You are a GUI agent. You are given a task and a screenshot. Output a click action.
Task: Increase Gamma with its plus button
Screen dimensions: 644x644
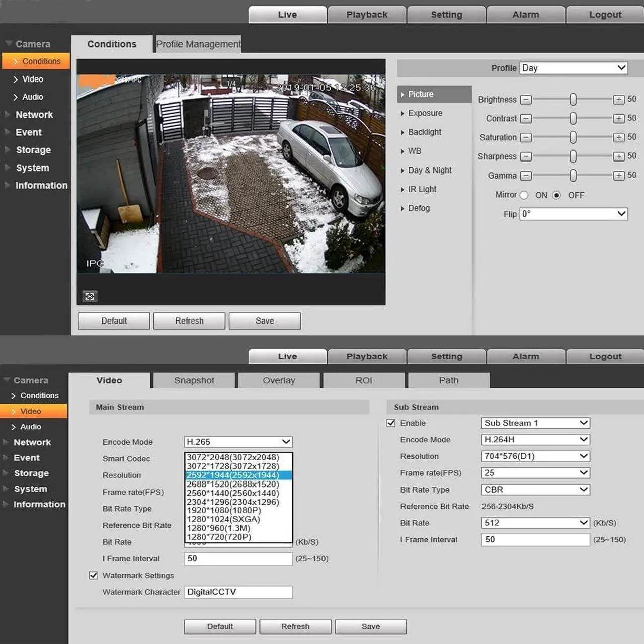[619, 176]
